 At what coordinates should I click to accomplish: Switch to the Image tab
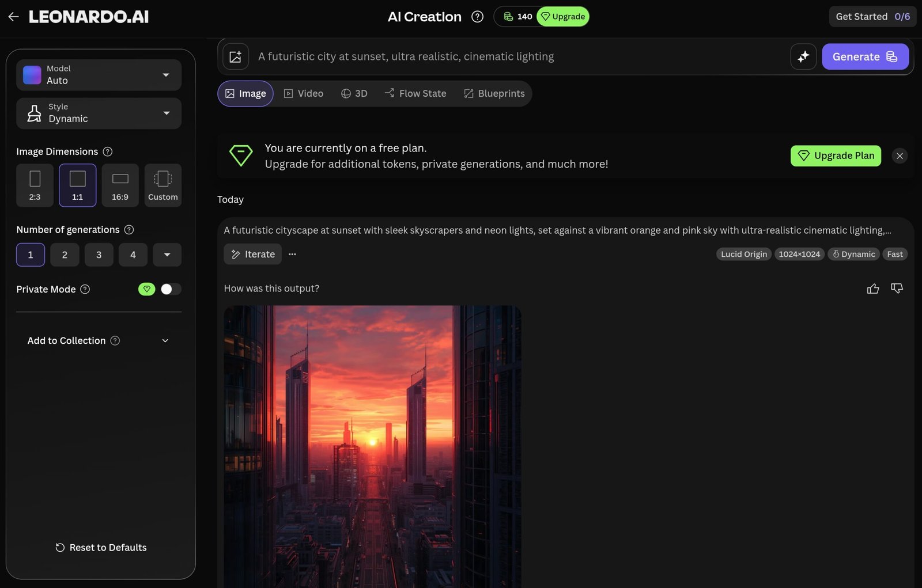[245, 94]
